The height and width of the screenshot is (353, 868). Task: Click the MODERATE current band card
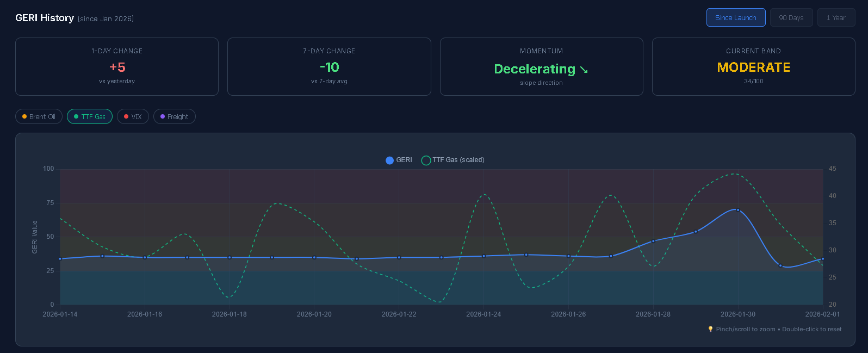coord(753,66)
